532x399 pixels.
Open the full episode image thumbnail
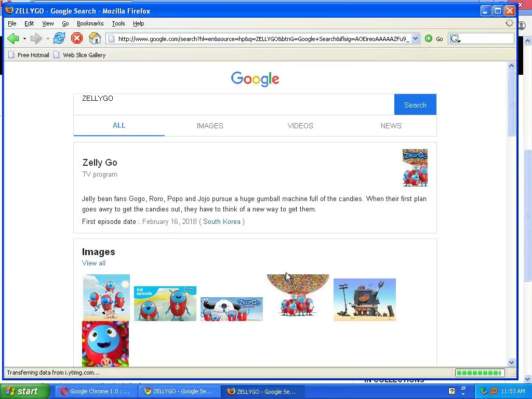point(165,303)
